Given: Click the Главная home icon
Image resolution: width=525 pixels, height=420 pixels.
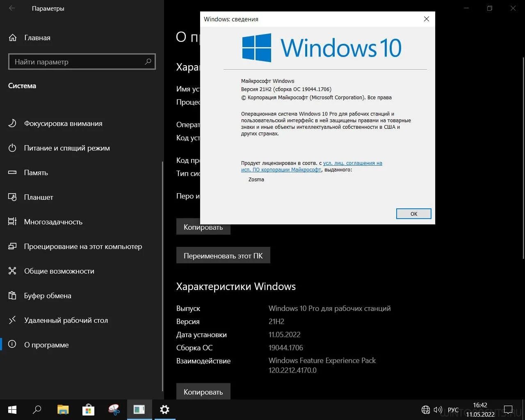Looking at the screenshot, I should [x=12, y=37].
